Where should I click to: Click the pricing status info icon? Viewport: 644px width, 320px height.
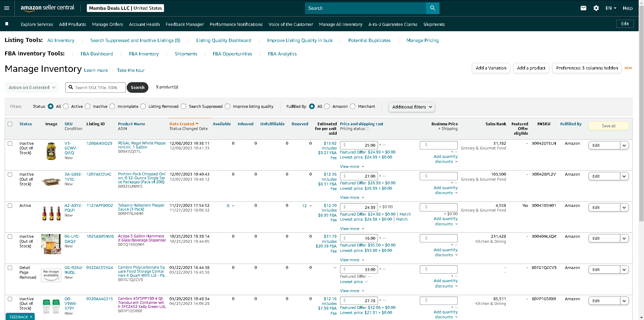[368, 129]
